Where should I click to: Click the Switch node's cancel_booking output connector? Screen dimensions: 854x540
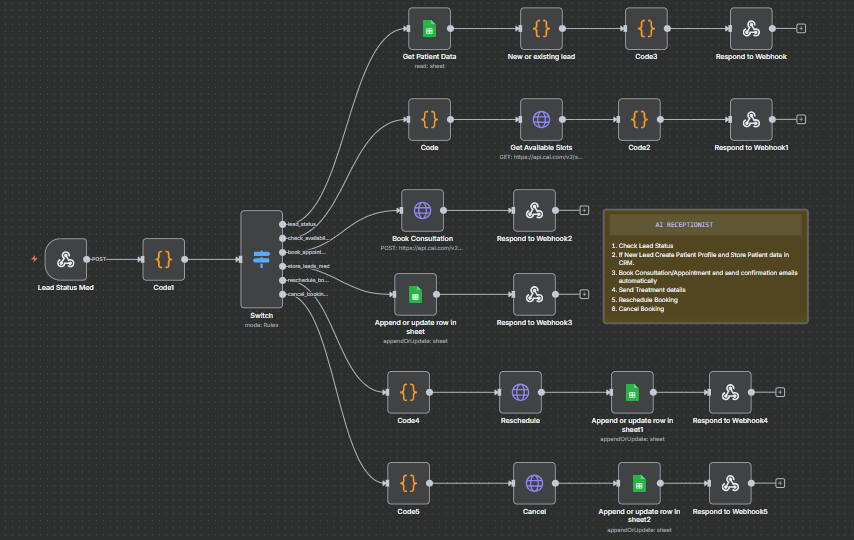(283, 294)
